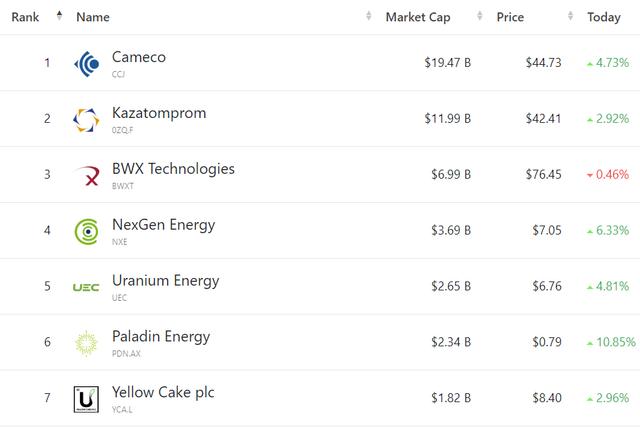The width and height of the screenshot is (640, 427).
Task: Open the BWX Technologies company page
Action: (173, 169)
